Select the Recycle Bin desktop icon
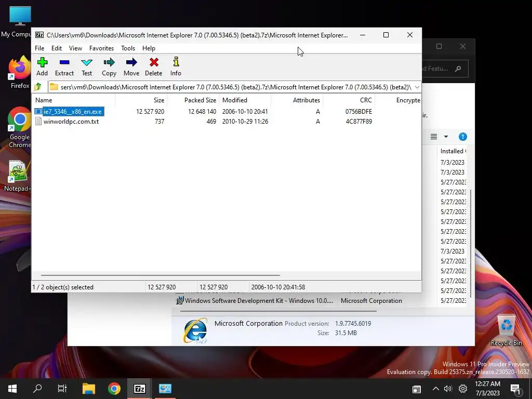 [x=506, y=330]
